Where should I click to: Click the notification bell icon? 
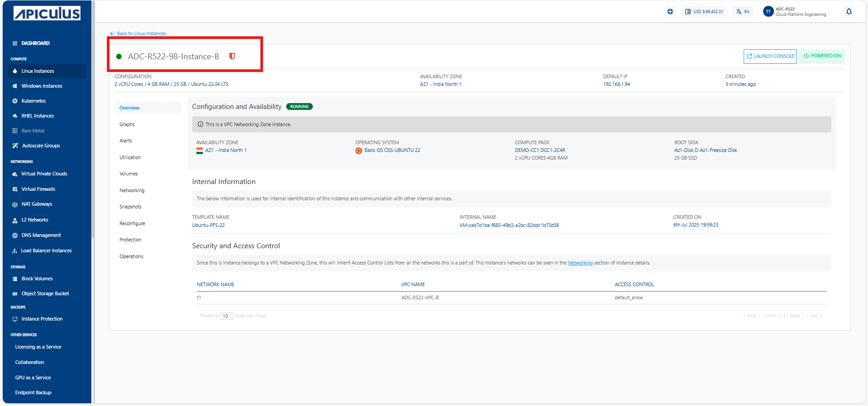[849, 12]
